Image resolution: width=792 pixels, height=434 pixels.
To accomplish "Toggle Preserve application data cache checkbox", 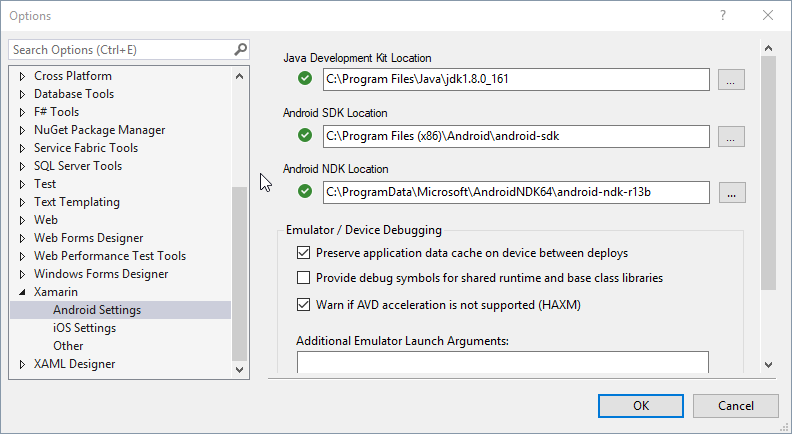I will (303, 253).
